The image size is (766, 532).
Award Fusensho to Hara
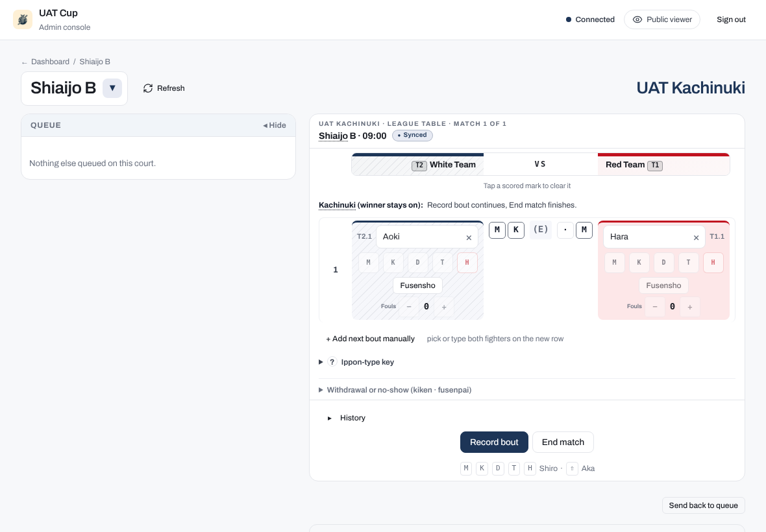click(663, 285)
